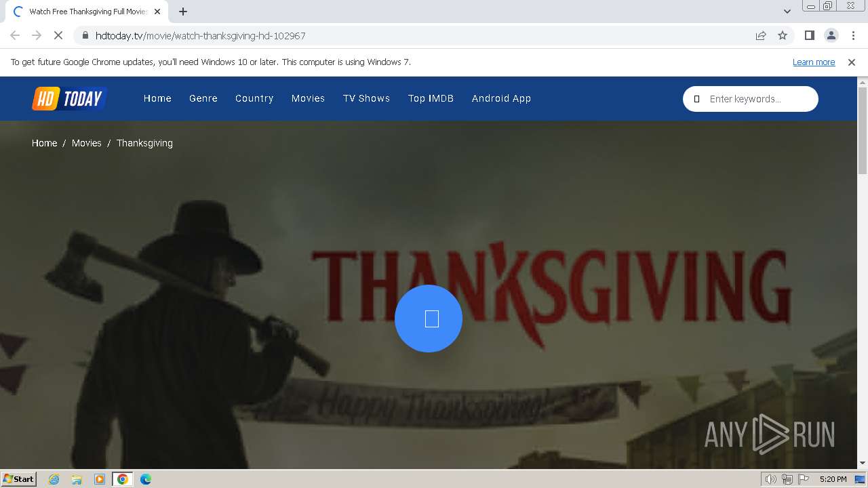Stop loading the page
Image resolution: width=868 pixels, height=488 pixels.
tap(58, 35)
